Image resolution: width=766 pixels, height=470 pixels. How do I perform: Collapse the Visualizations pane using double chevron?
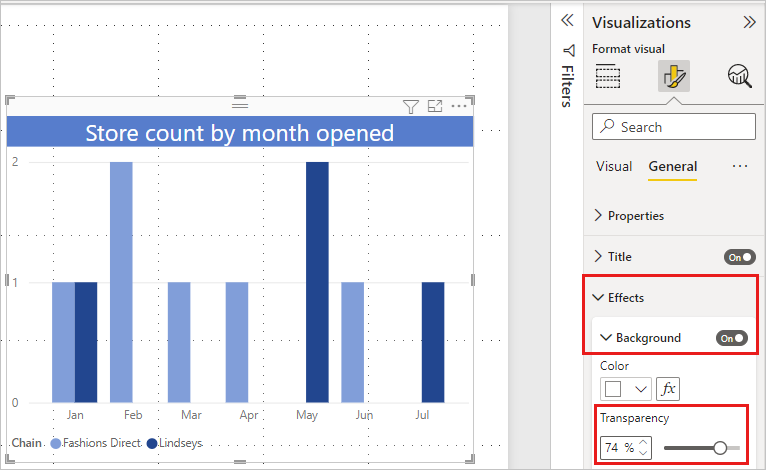[x=749, y=22]
